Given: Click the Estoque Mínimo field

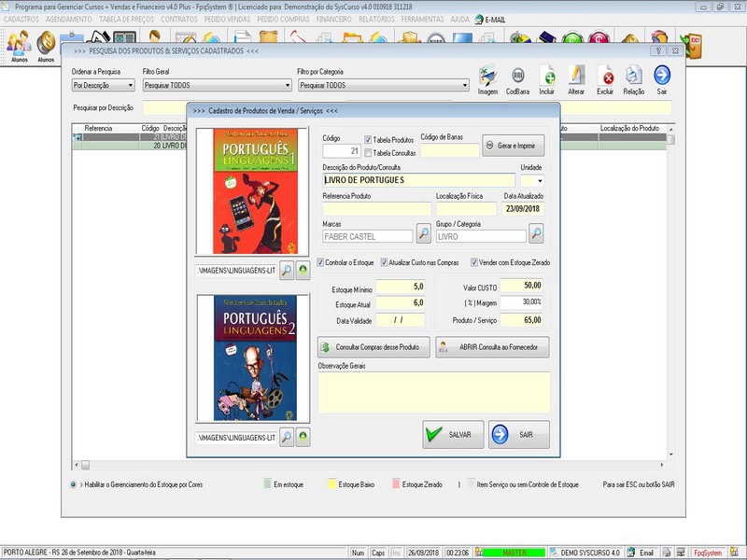Looking at the screenshot, I should tap(401, 287).
